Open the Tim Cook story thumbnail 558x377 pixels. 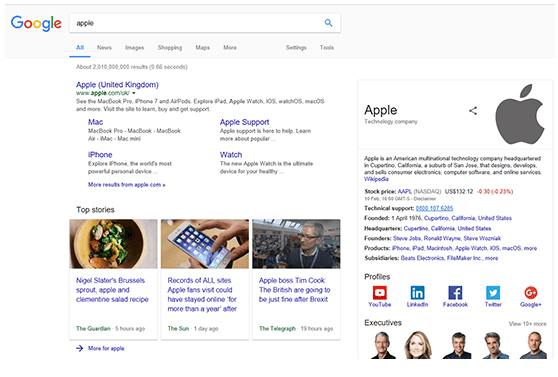(296, 244)
